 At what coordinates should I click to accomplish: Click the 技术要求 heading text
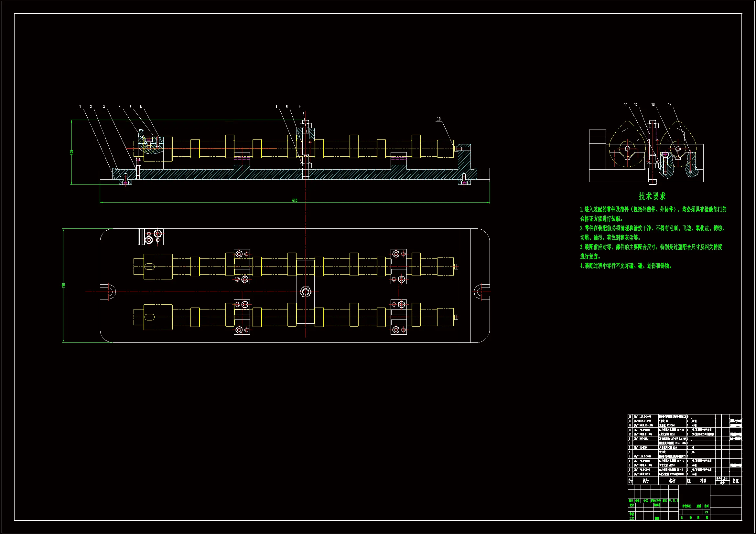coord(652,196)
